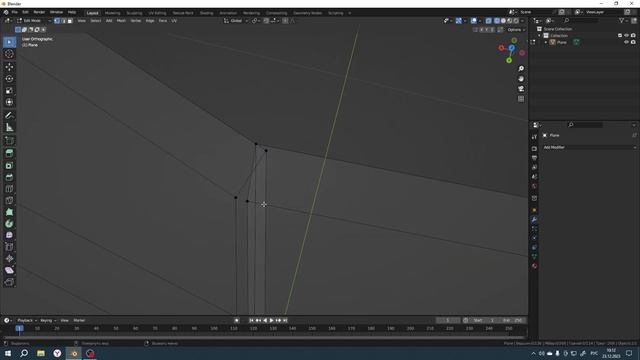Open the outliner filter dropdown
The width and height of the screenshot is (640, 360).
coord(623,20)
